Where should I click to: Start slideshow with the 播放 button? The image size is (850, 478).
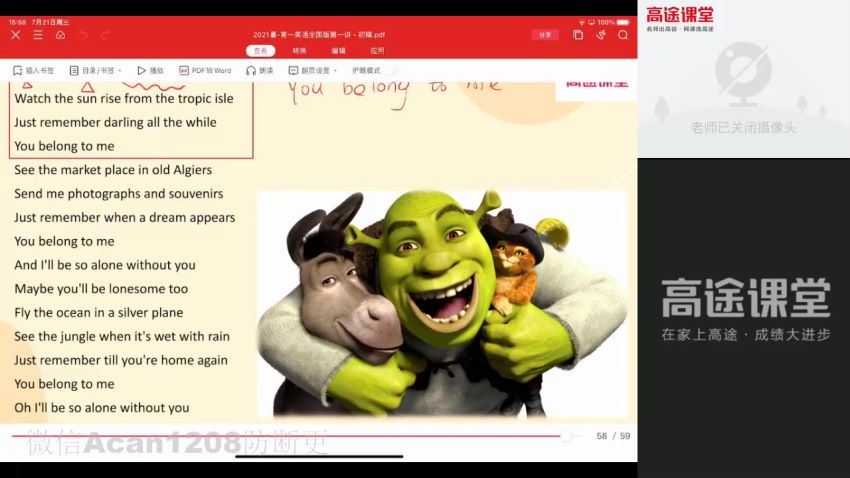150,71
